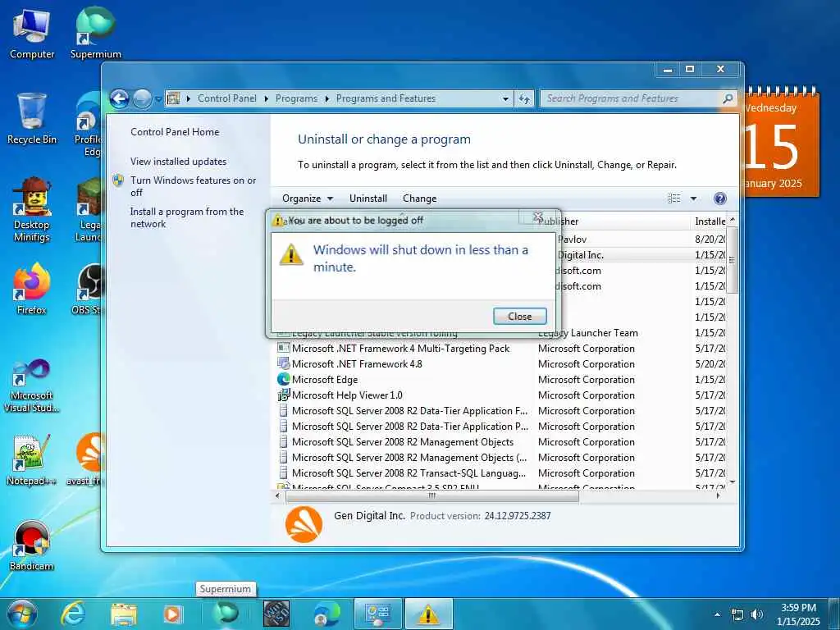
Task: Click Uninstall in the toolbar
Action: click(x=368, y=199)
